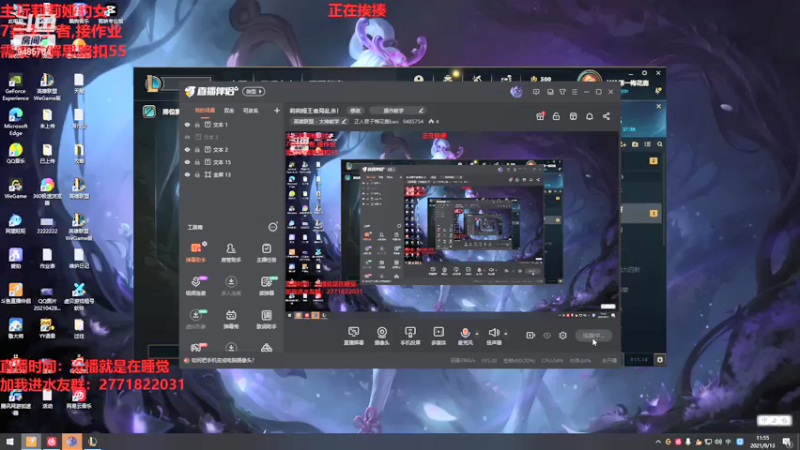
Task: Click the record video icon beside settings
Action: click(x=530, y=335)
